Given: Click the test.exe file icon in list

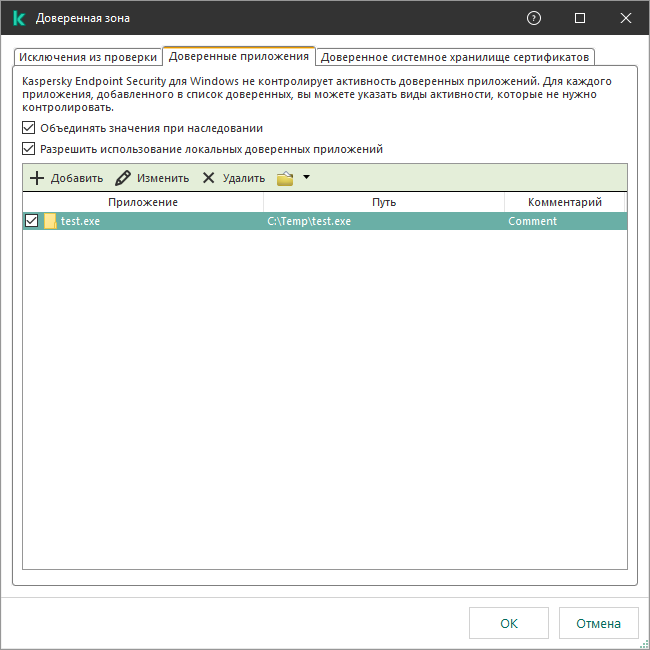Looking at the screenshot, I should pyautogui.click(x=50, y=221).
